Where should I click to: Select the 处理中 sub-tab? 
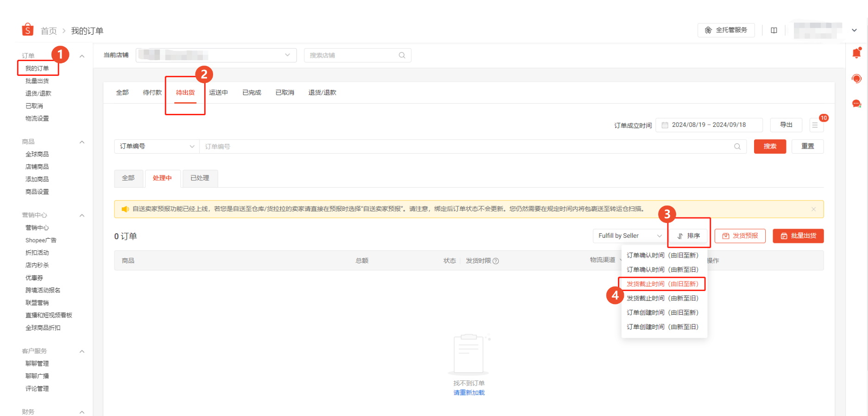click(x=162, y=178)
